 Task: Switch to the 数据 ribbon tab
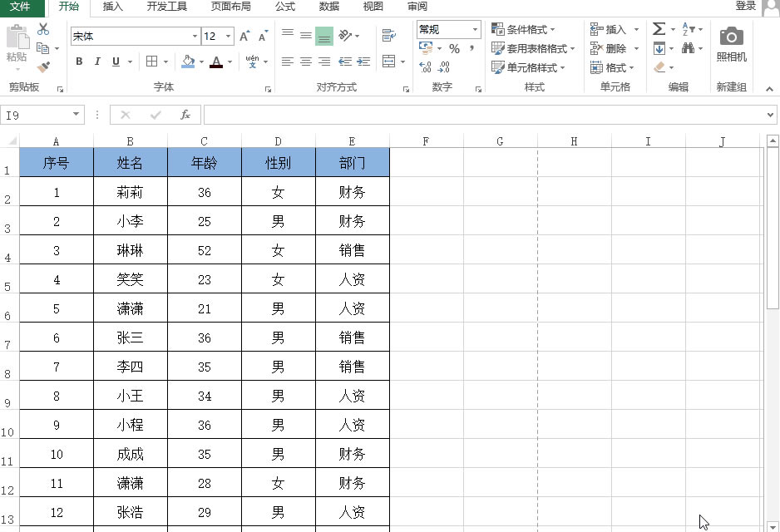(328, 7)
